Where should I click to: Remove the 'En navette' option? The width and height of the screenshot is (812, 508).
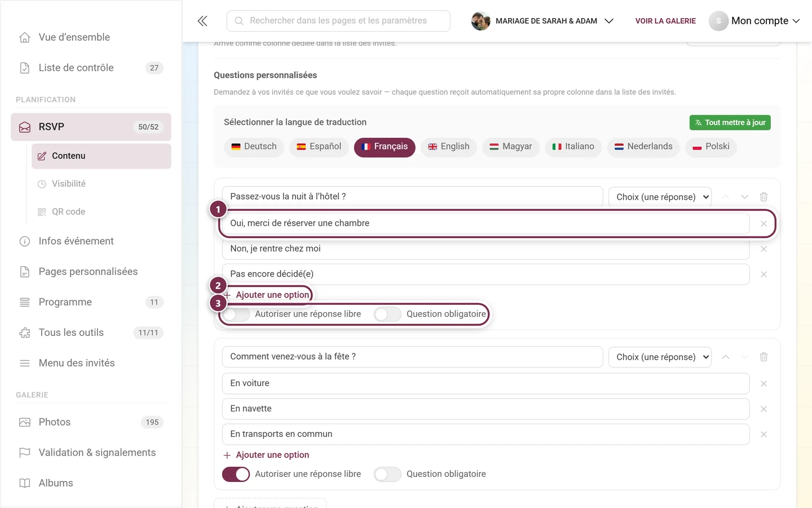coord(764,409)
